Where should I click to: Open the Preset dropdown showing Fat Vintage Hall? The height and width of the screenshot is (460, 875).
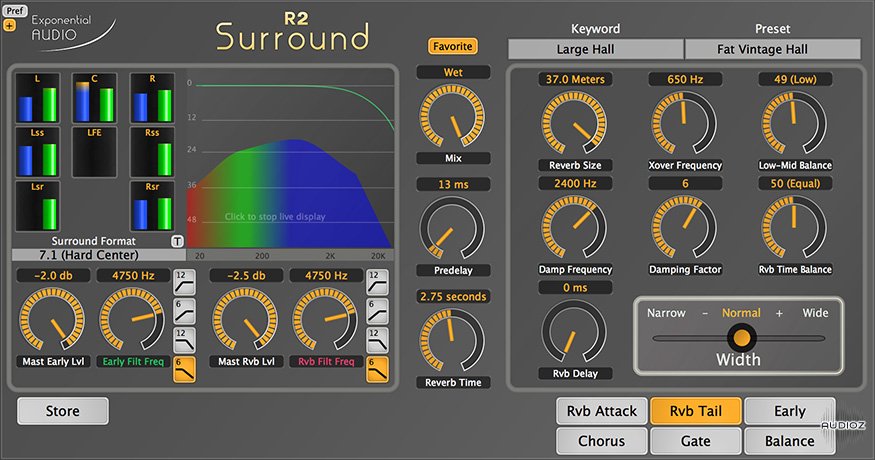point(772,49)
